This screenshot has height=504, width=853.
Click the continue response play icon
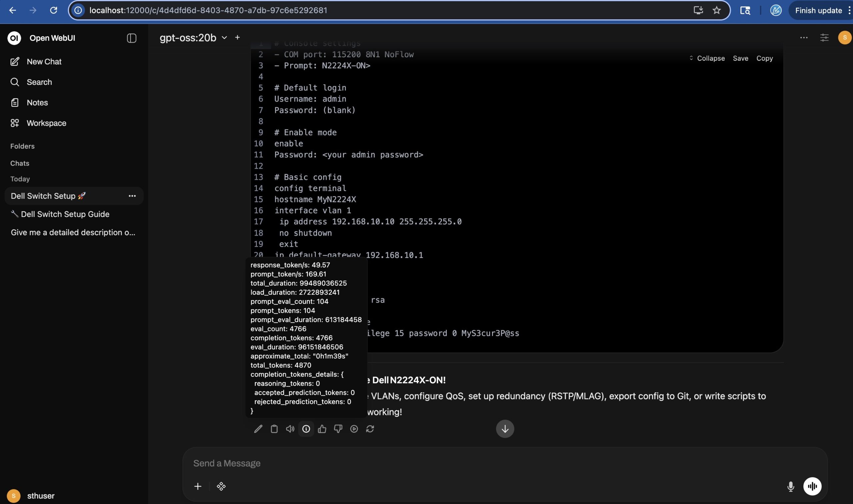point(354,429)
